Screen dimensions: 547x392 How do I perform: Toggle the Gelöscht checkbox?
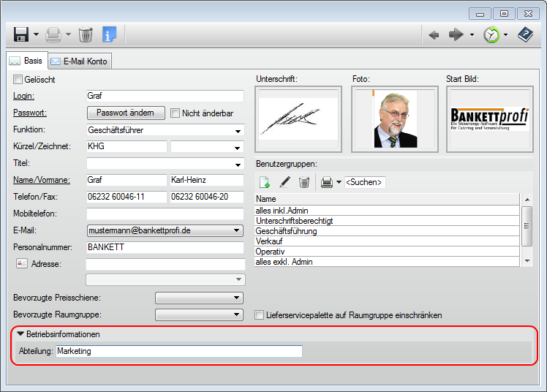click(x=18, y=80)
